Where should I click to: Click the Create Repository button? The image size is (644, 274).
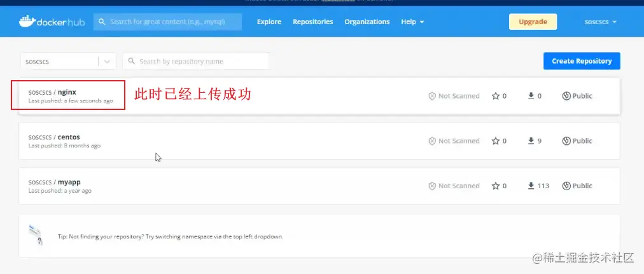pos(582,61)
